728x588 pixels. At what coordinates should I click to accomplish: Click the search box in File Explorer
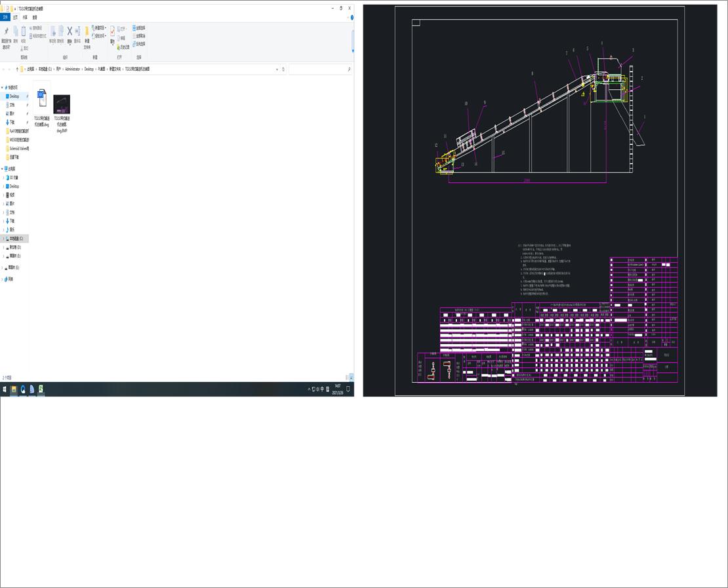click(x=320, y=69)
